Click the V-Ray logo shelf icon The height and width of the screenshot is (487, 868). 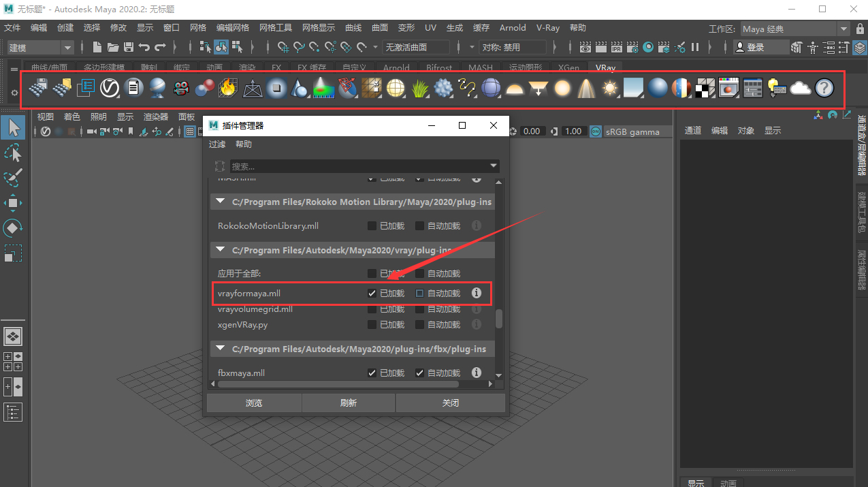pos(110,88)
